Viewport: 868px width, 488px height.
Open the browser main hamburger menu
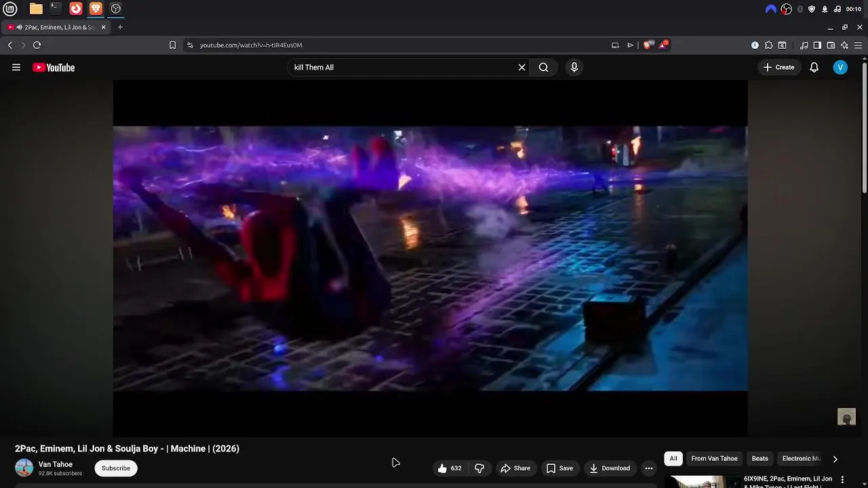858,45
